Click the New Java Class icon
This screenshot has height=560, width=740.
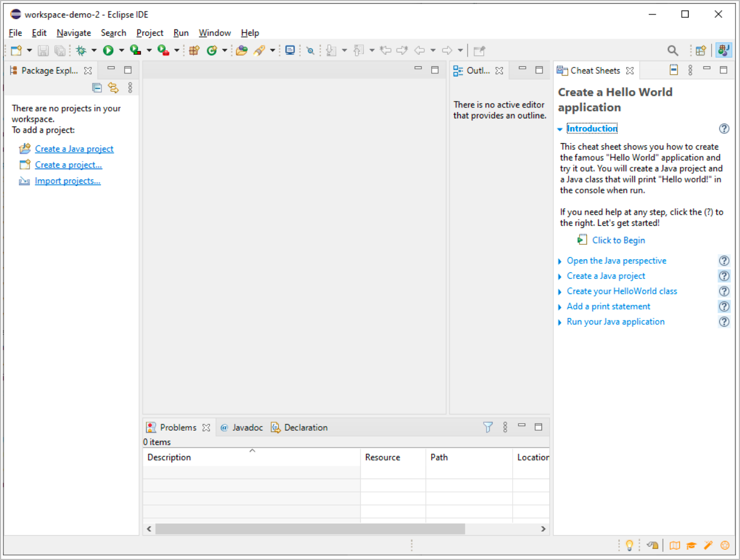pos(212,51)
